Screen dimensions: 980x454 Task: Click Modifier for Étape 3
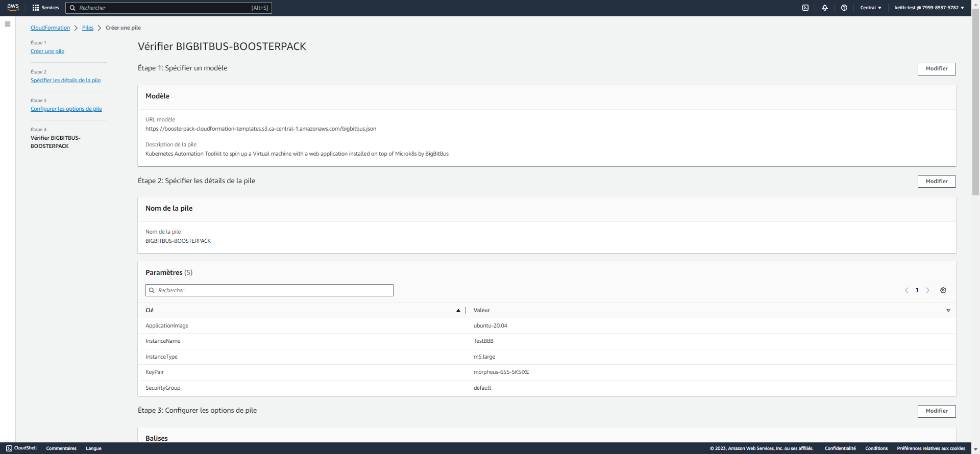(x=936, y=411)
